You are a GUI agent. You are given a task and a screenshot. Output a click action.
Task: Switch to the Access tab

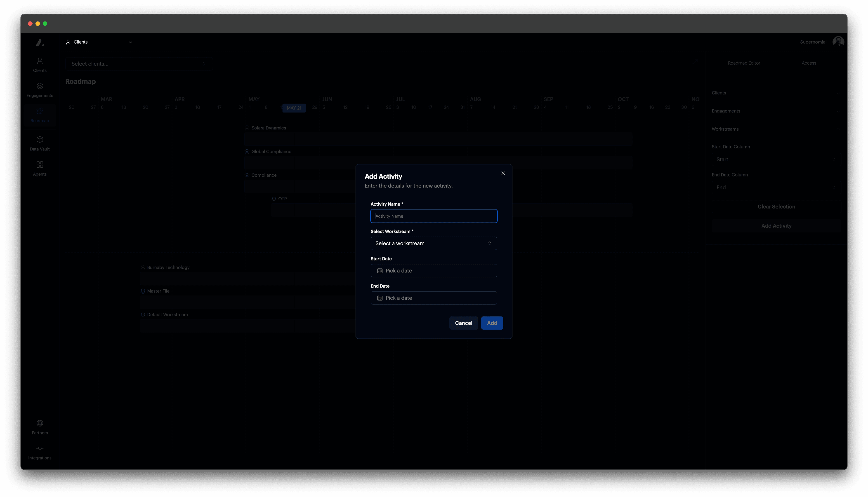pyautogui.click(x=809, y=63)
